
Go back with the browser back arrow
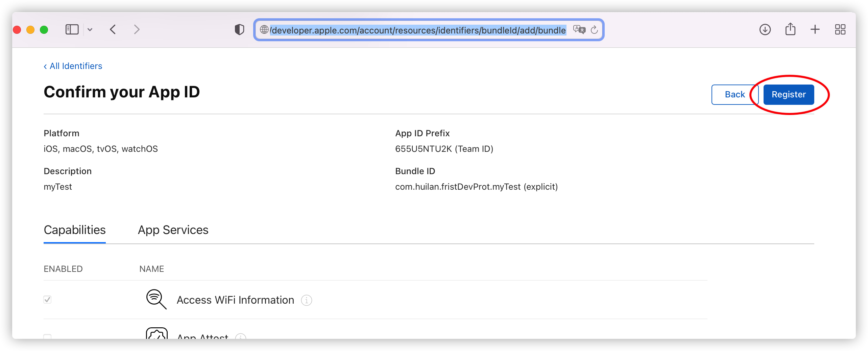click(113, 30)
